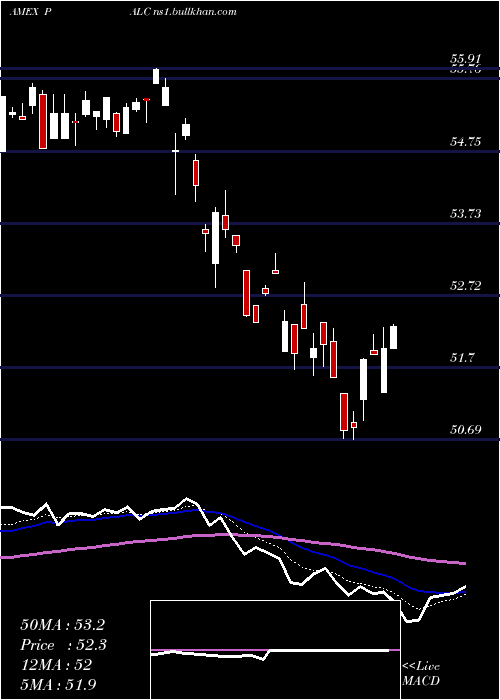Click inside the MACD inset chart

pos(275,650)
